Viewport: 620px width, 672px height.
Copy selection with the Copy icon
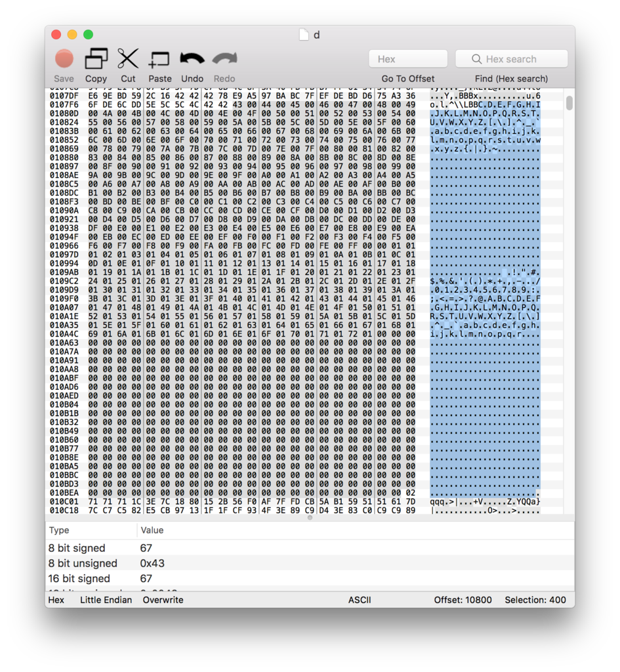click(96, 58)
